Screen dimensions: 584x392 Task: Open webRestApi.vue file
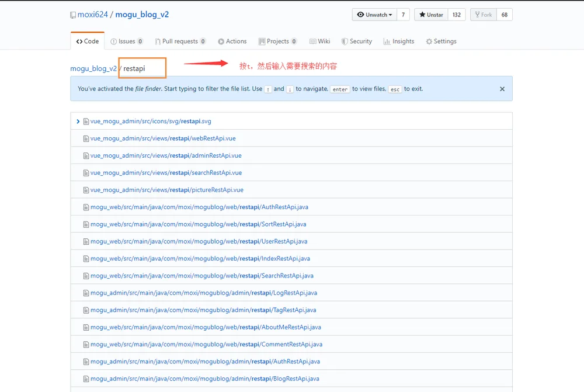click(163, 138)
